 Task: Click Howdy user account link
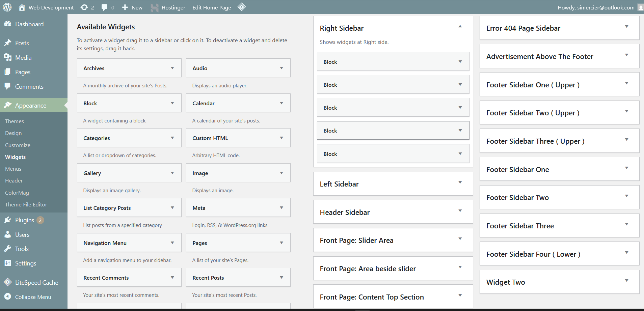[x=596, y=7]
